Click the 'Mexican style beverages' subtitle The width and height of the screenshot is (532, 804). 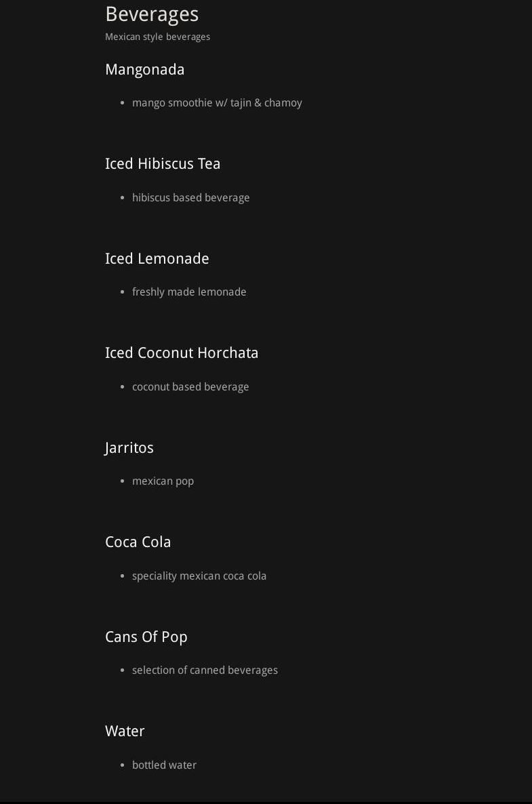157,37
